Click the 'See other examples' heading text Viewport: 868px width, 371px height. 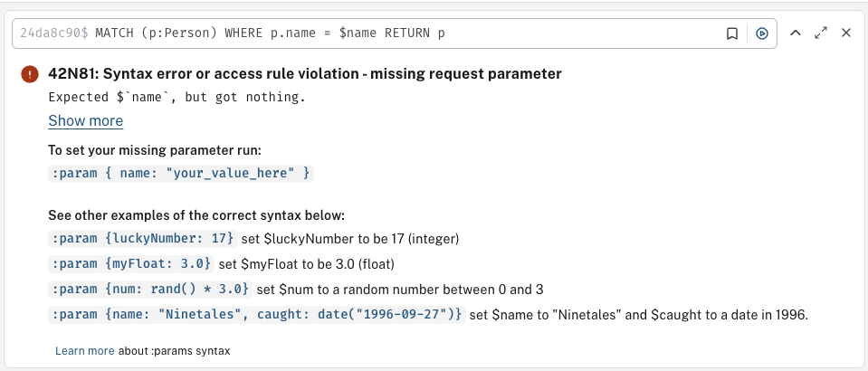point(196,216)
